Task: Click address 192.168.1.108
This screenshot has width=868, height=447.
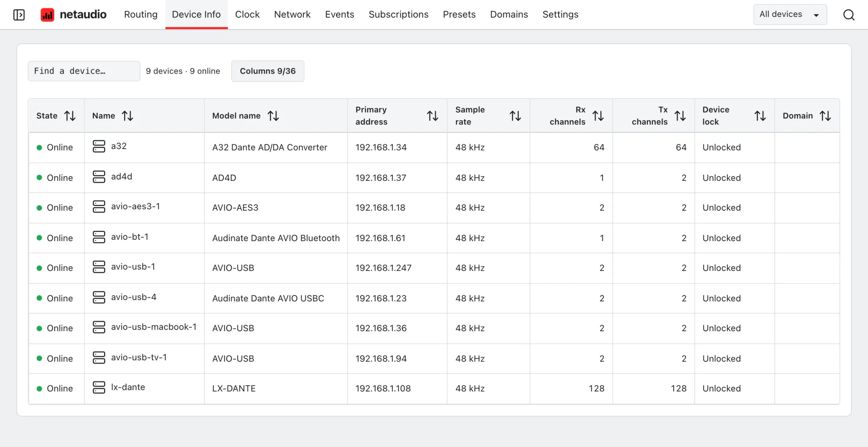Action: tap(383, 388)
